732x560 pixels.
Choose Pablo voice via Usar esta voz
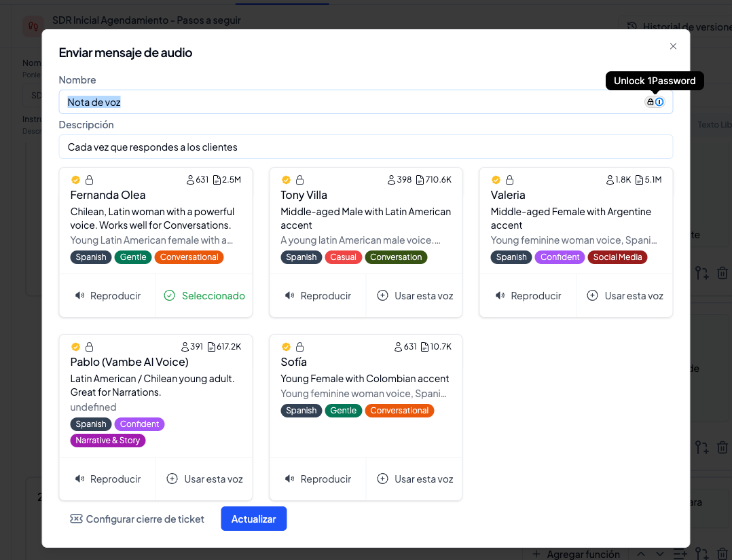coord(204,479)
